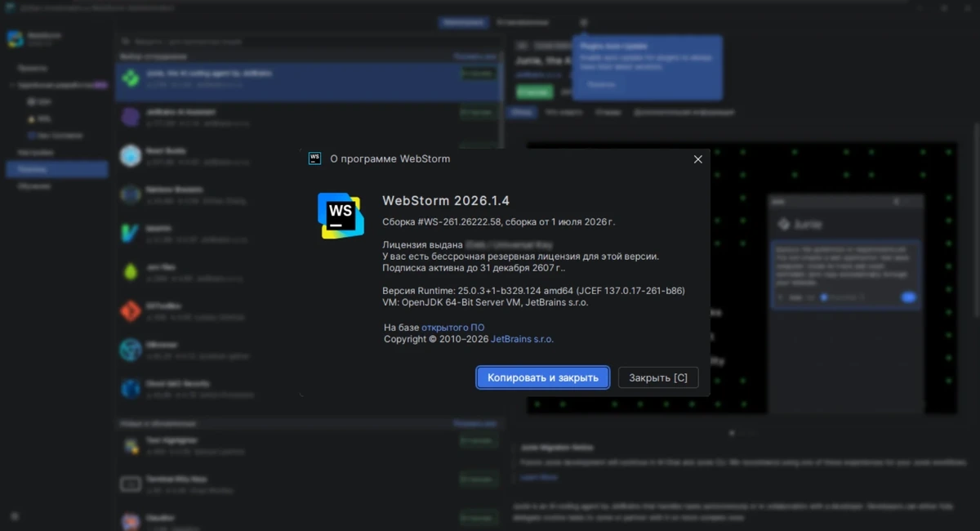The height and width of the screenshot is (531, 980).
Task: Click the Копировать и закрыть button
Action: coord(543,377)
